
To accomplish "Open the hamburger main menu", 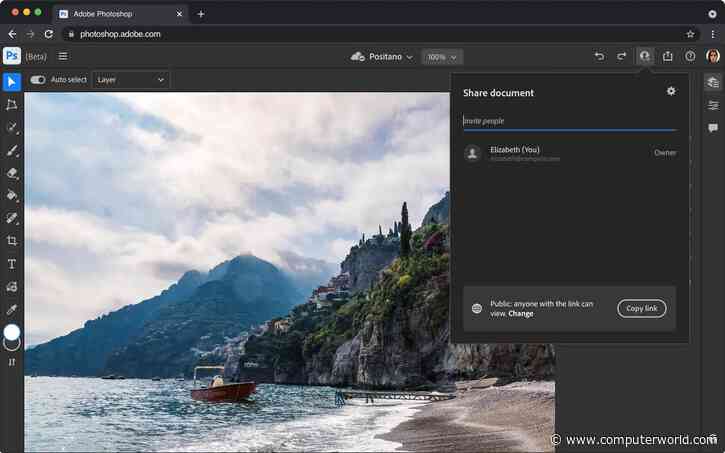I will point(63,56).
